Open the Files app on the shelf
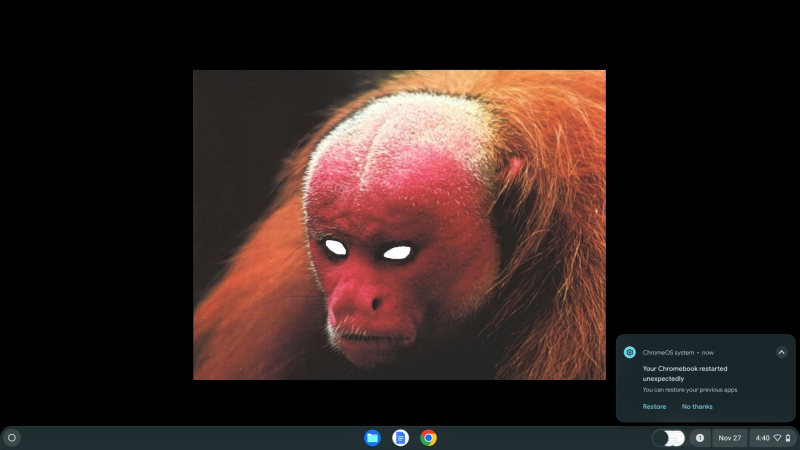 372,438
